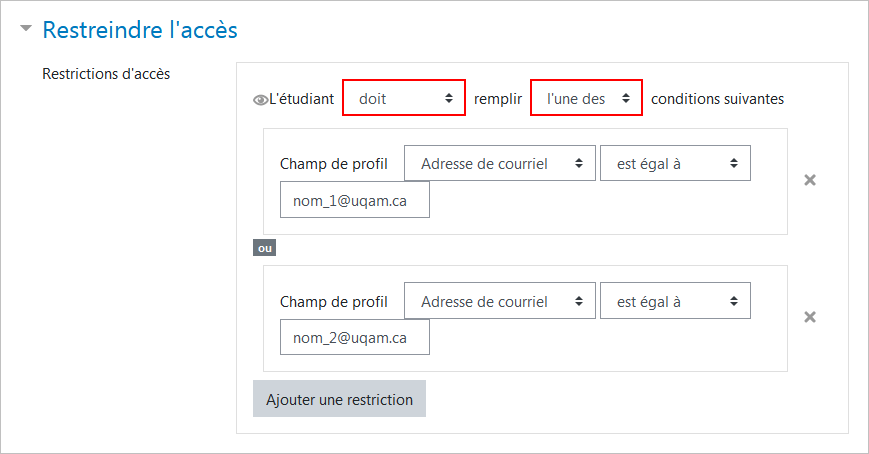This screenshot has width=869, height=454.
Task: Open the second 'est égal à' dropdown
Action: pyautogui.click(x=675, y=301)
